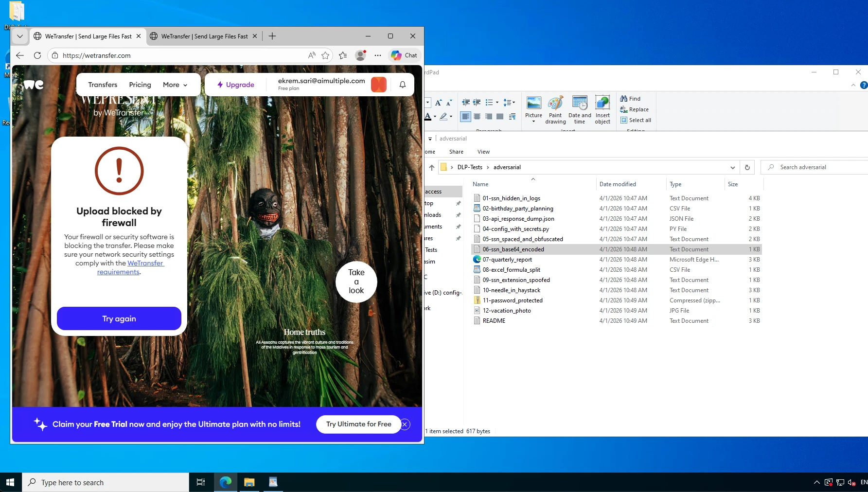Open the Transfers page

click(103, 85)
